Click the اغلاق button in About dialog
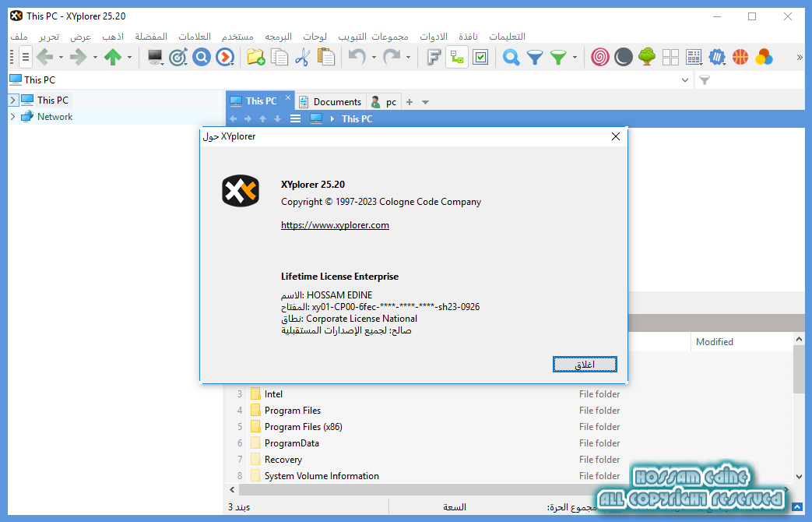 (x=585, y=365)
